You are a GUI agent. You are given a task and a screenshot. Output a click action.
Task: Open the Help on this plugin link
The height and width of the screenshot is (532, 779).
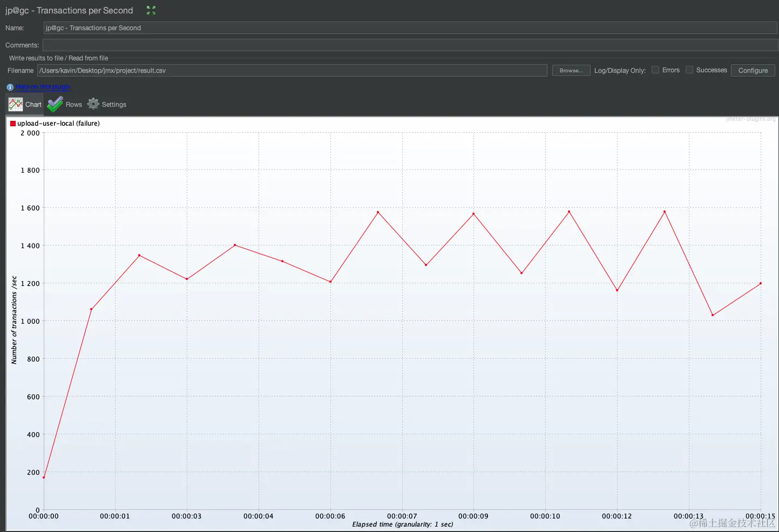coord(43,87)
